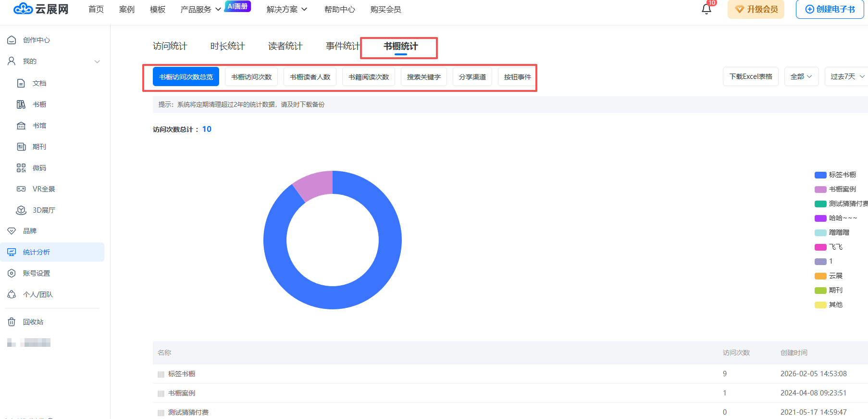Open the 书橱 bookshelf sidebar icon
The width and height of the screenshot is (868, 419).
[21, 104]
